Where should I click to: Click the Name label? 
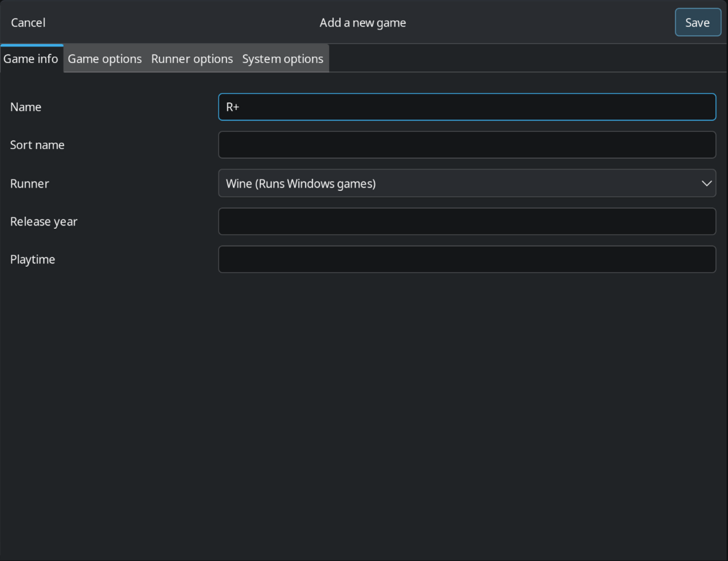pos(26,107)
